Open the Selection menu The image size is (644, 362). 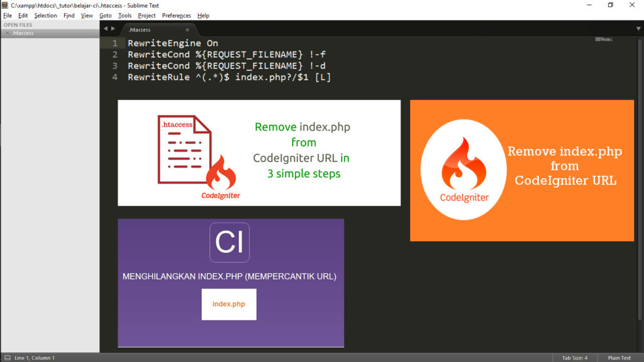[x=45, y=15]
